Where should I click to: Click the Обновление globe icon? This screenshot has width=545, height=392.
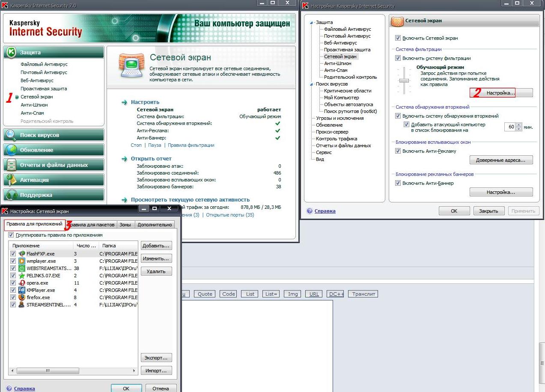(x=11, y=150)
